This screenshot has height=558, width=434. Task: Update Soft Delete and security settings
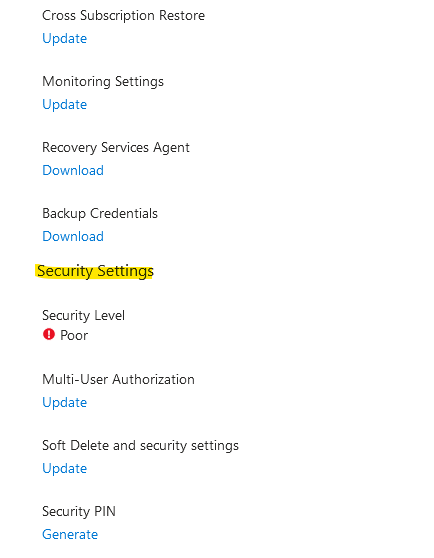pyautogui.click(x=64, y=468)
